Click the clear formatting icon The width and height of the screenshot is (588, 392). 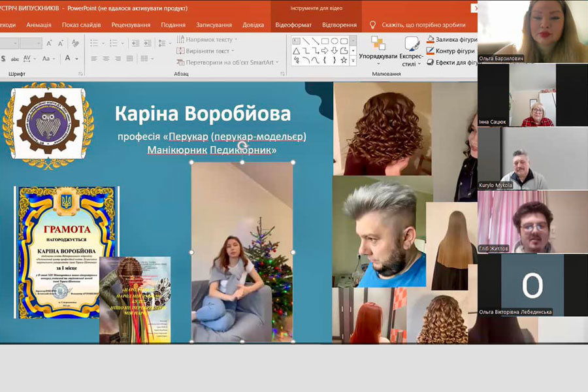(x=75, y=43)
